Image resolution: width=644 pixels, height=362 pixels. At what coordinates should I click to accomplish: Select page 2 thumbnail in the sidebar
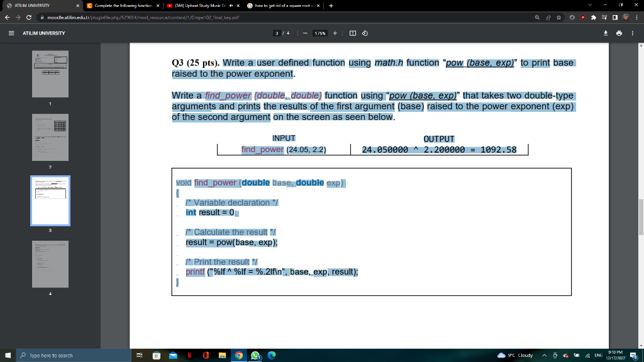coord(50,137)
